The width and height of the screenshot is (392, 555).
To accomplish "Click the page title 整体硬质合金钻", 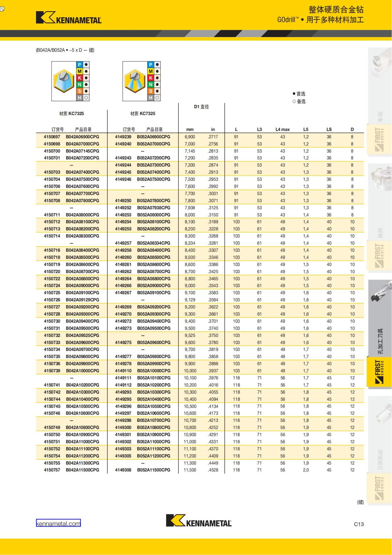I will [336, 9].
